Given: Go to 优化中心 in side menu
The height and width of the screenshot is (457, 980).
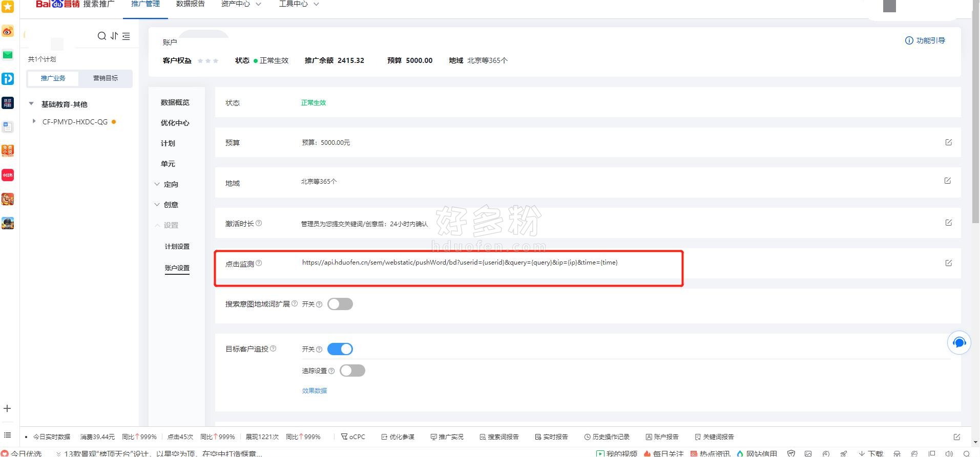Looking at the screenshot, I should 175,123.
